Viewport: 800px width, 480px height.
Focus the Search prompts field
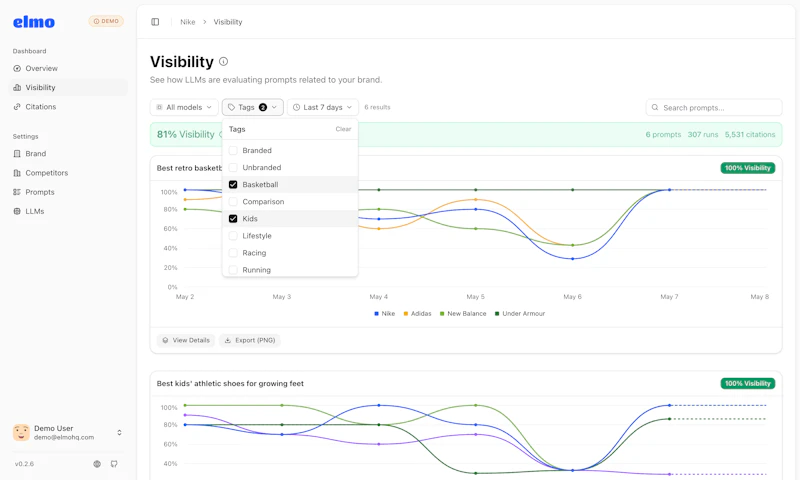tap(714, 108)
